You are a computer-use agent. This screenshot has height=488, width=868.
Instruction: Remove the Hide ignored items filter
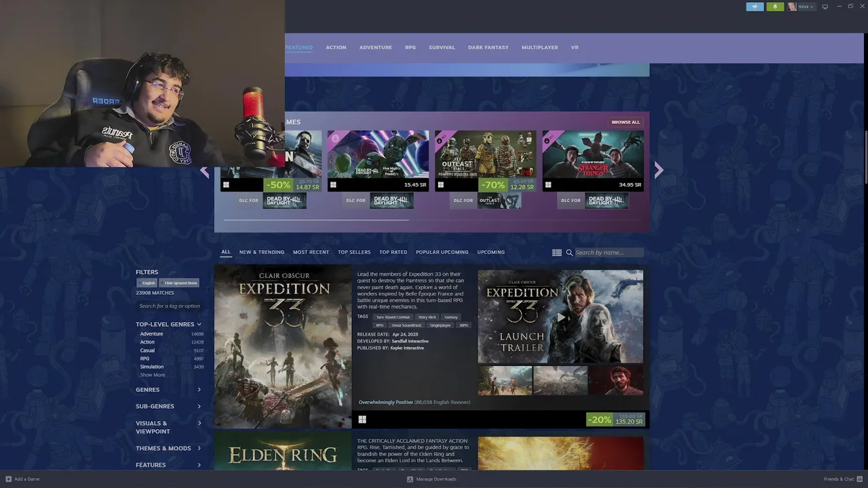click(x=180, y=283)
